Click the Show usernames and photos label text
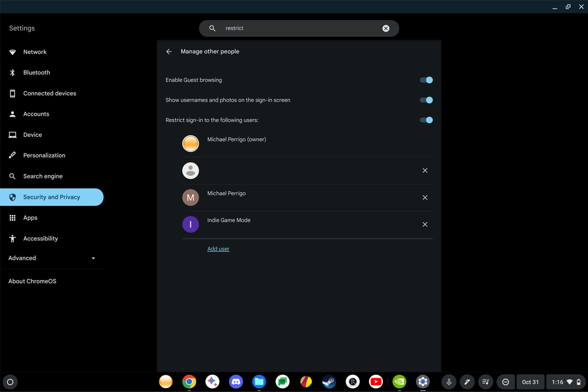The width and height of the screenshot is (588, 392). coord(228,100)
